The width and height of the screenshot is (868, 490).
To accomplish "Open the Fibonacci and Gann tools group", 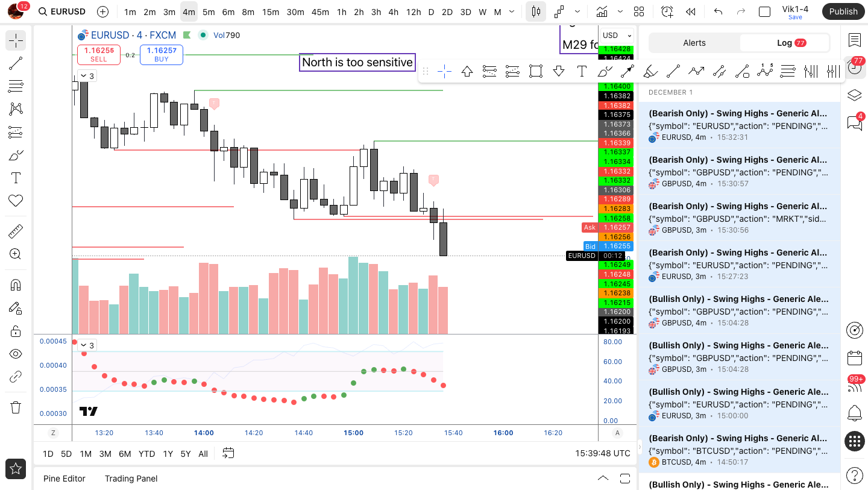I will click(x=16, y=86).
